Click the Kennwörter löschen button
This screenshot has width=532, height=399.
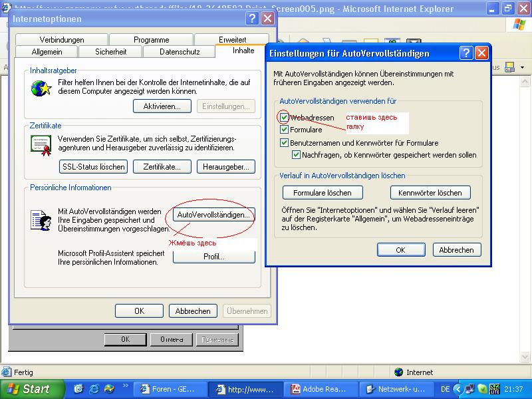point(430,193)
